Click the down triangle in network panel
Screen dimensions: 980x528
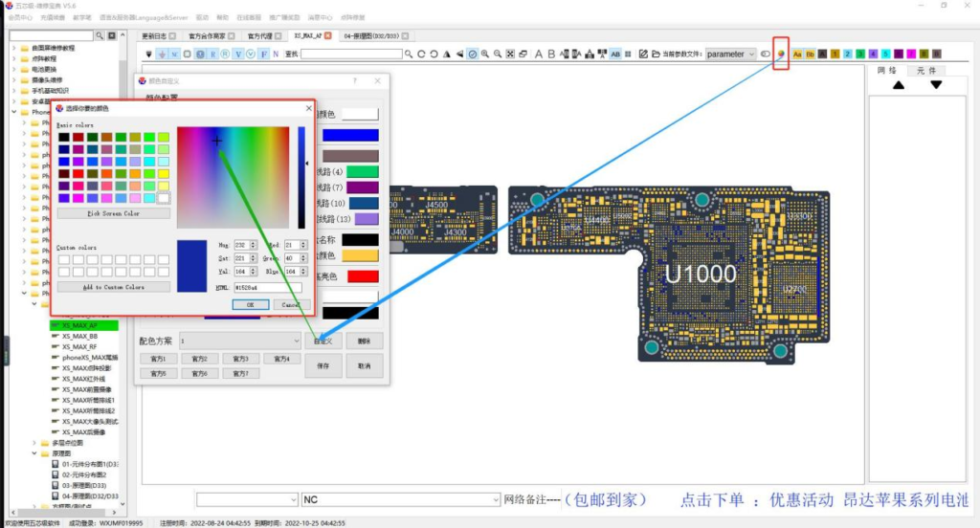point(936,85)
